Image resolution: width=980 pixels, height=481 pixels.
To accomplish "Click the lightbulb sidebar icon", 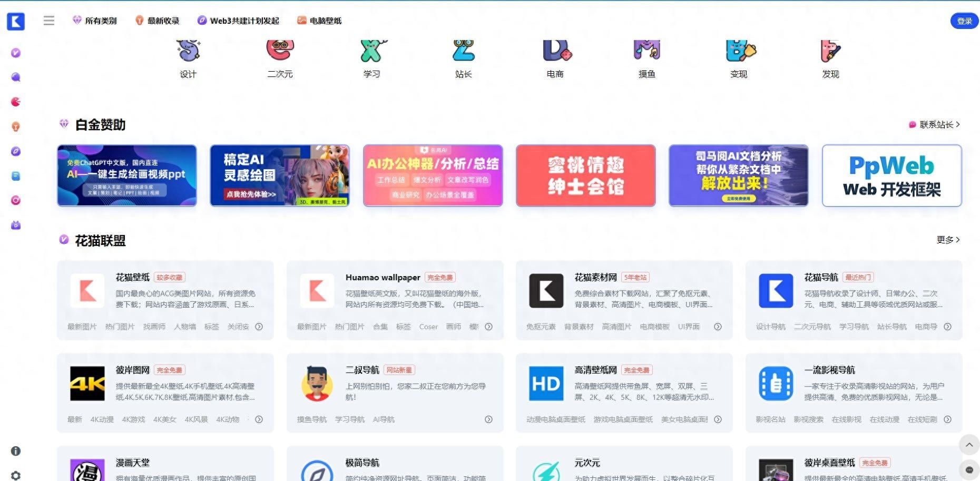I will 16,126.
